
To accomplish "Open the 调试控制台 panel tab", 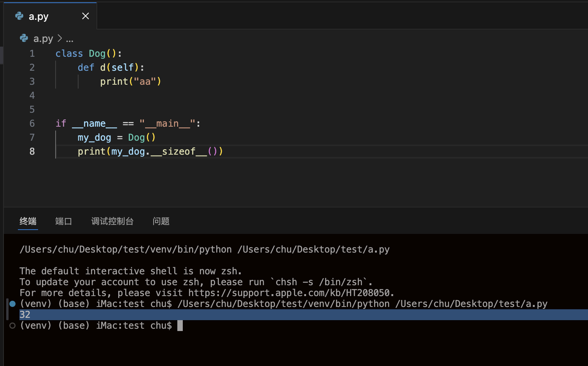I will coord(112,221).
